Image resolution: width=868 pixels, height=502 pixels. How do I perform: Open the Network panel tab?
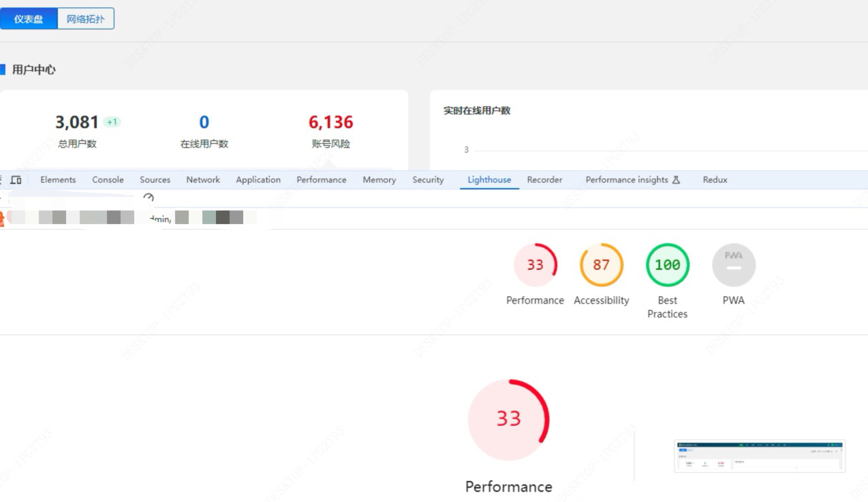click(203, 180)
